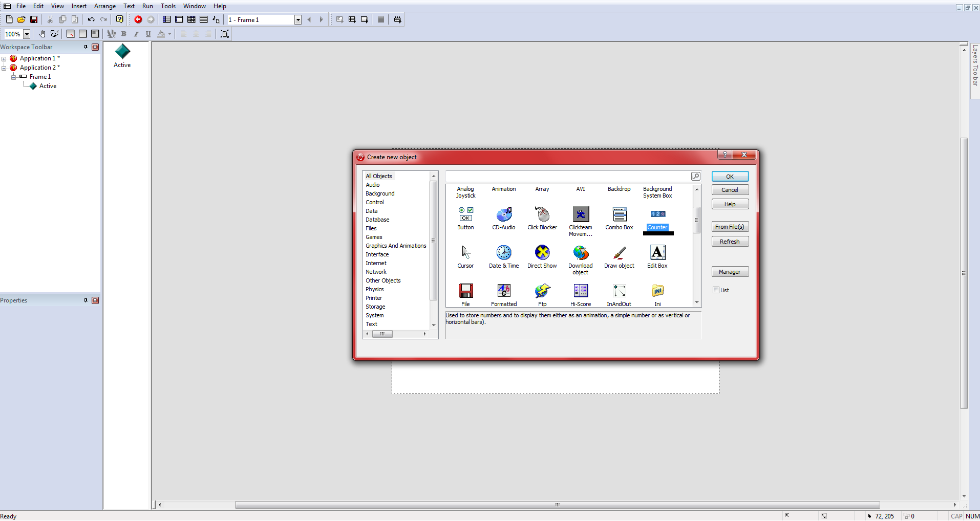This screenshot has width=980, height=521.
Task: Confirm with the OK button
Action: [x=730, y=177]
